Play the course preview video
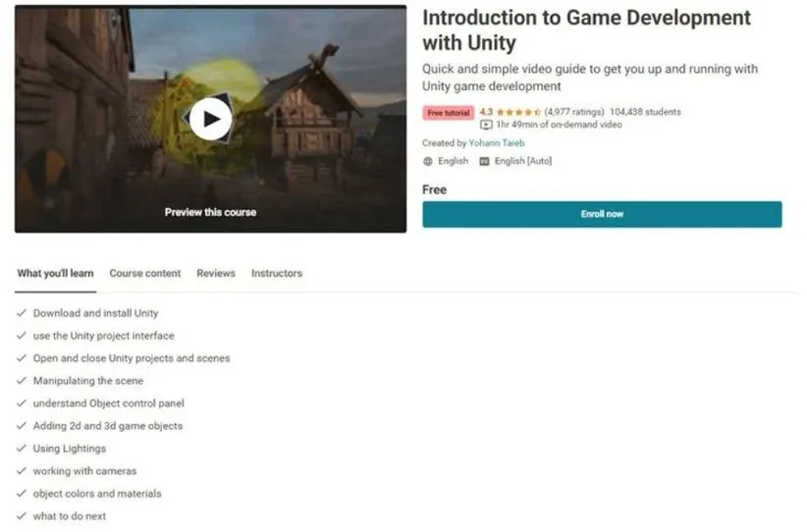Screen dimensions: 807x532 point(210,120)
